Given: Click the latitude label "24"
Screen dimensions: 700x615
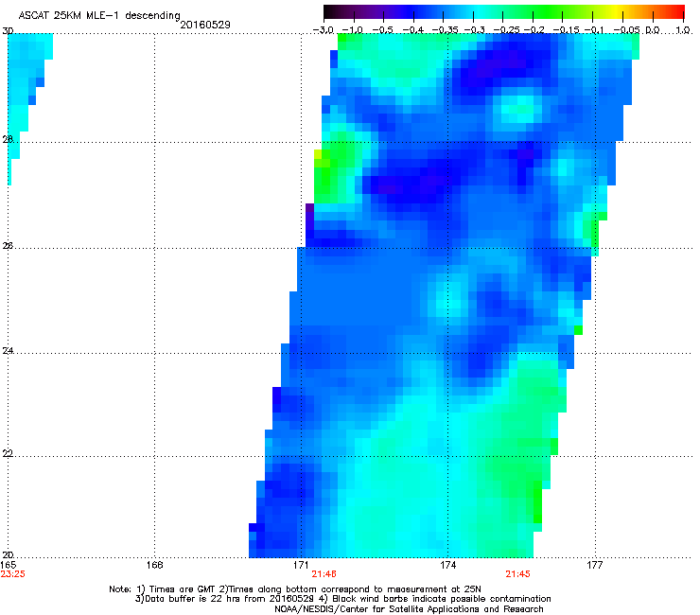Looking at the screenshot, I should click(8, 351).
